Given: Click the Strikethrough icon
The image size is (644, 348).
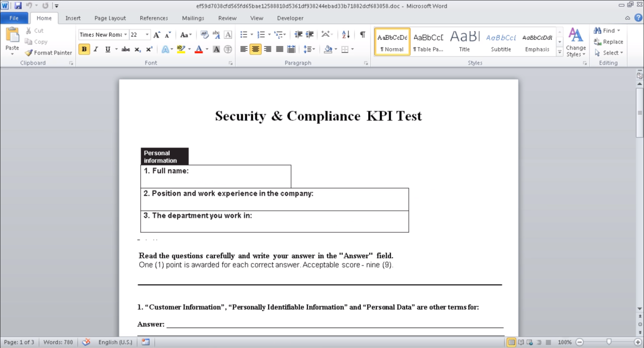Looking at the screenshot, I should pyautogui.click(x=126, y=49).
